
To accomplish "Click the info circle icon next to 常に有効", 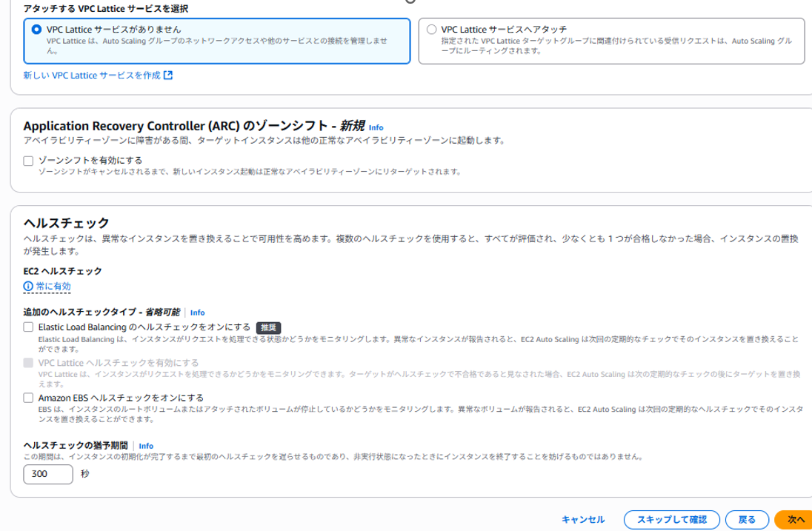I will coord(27,287).
